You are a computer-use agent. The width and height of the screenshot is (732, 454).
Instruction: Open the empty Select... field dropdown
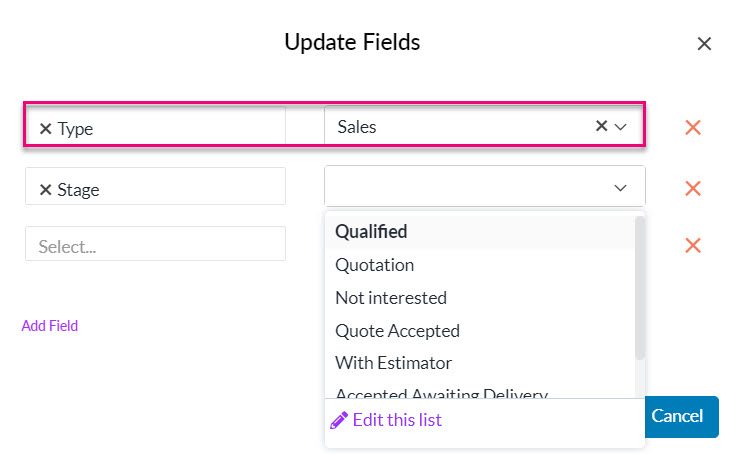[x=155, y=244]
